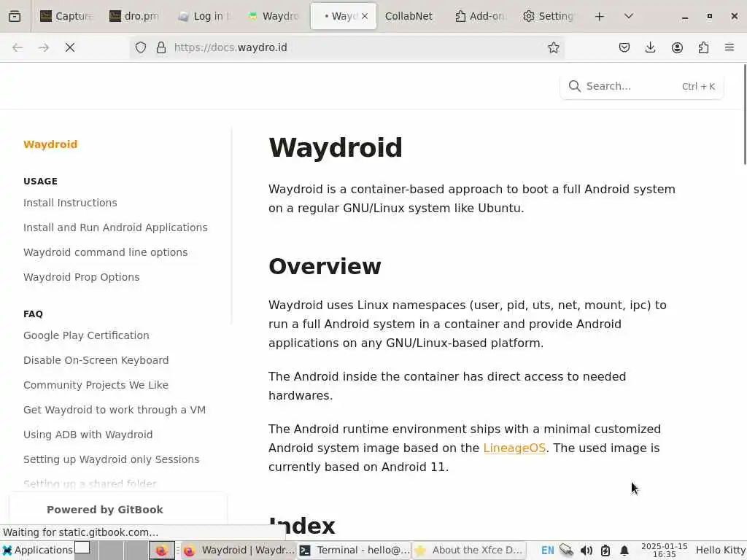
Task: View site security padlock info
Action: (161, 47)
